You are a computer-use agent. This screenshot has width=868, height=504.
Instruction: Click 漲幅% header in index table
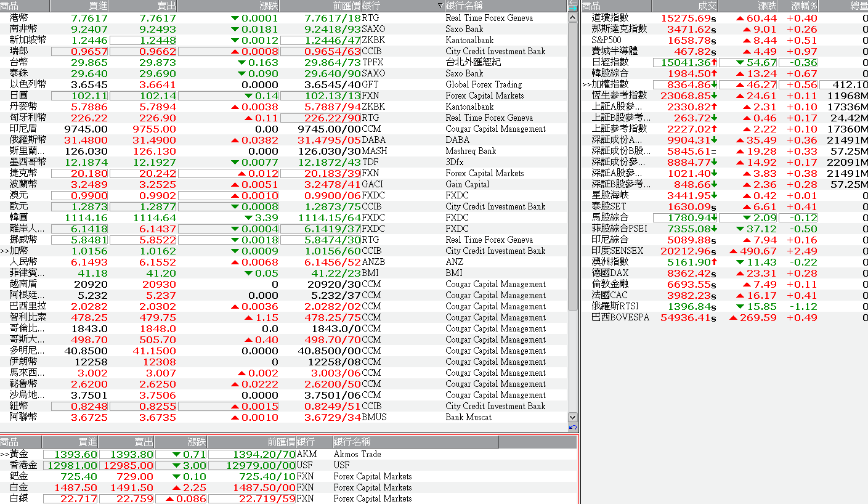pos(798,6)
